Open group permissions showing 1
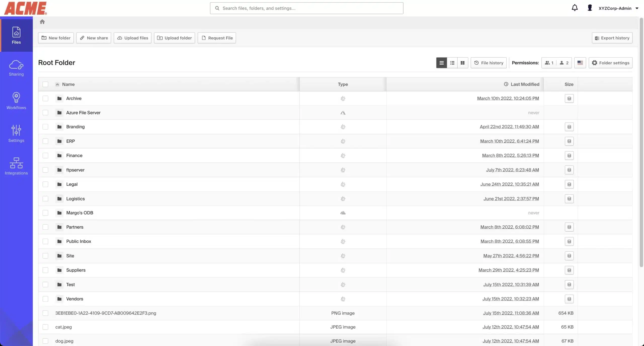 [549, 63]
